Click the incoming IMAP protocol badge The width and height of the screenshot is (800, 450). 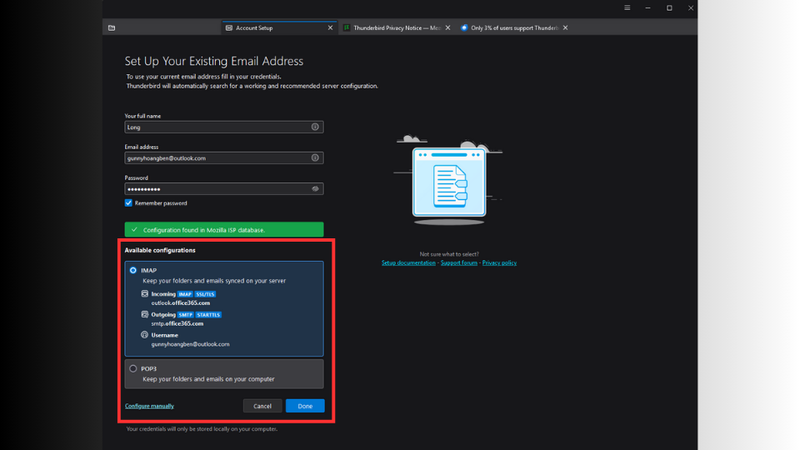185,294
